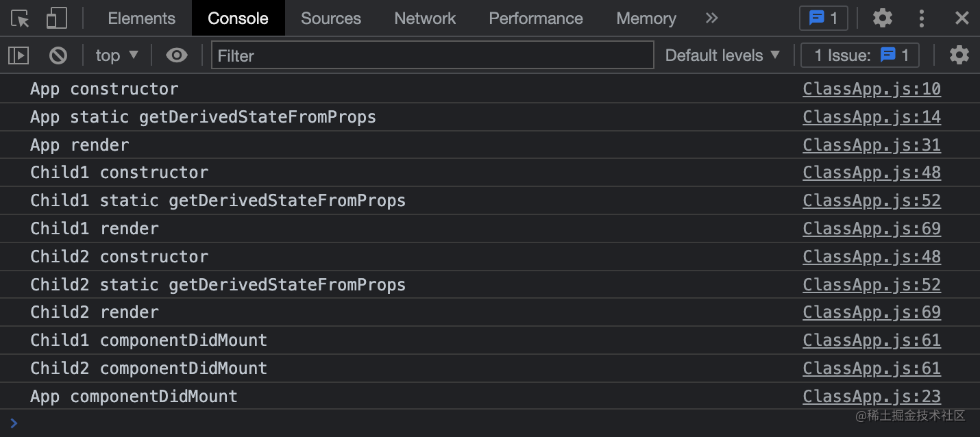Image resolution: width=980 pixels, height=437 pixels.
Task: Open ClassApp.js:10 source link
Action: click(872, 89)
